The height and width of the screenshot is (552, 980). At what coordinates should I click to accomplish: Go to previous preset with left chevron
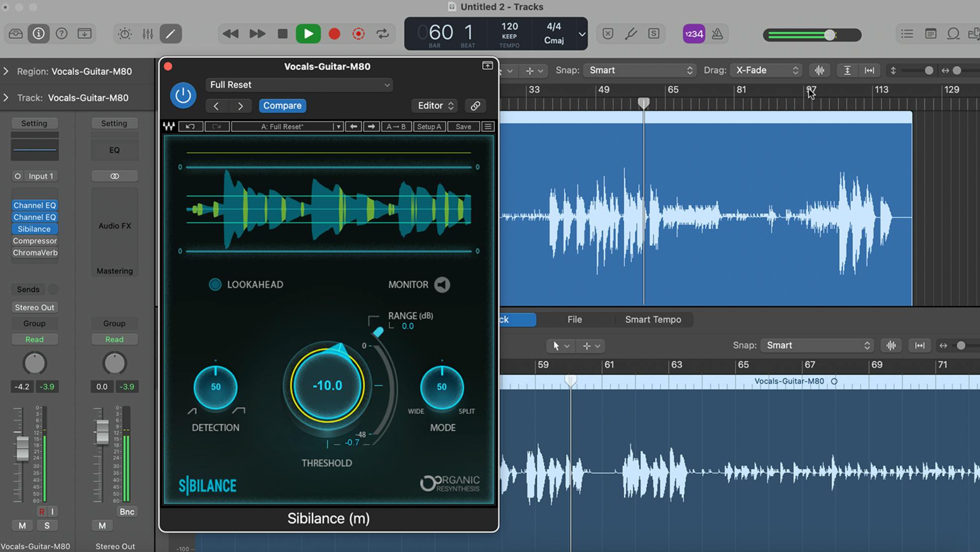(x=217, y=106)
